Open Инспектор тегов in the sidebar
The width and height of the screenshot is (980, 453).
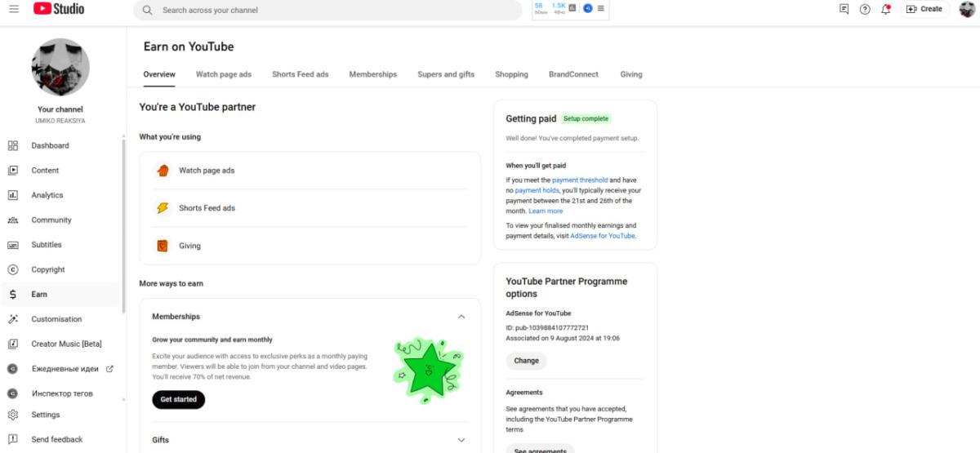click(62, 393)
